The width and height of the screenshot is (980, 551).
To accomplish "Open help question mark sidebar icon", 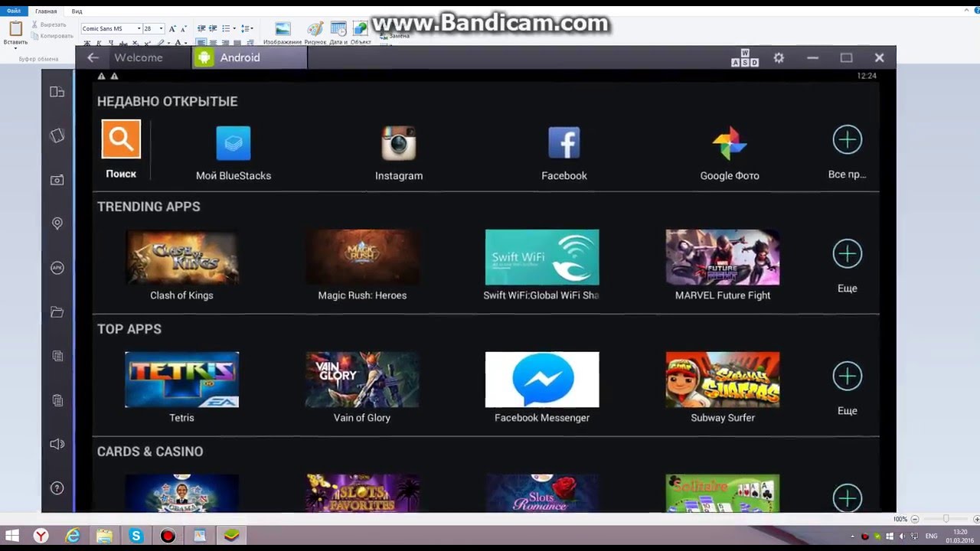I will pyautogui.click(x=57, y=488).
